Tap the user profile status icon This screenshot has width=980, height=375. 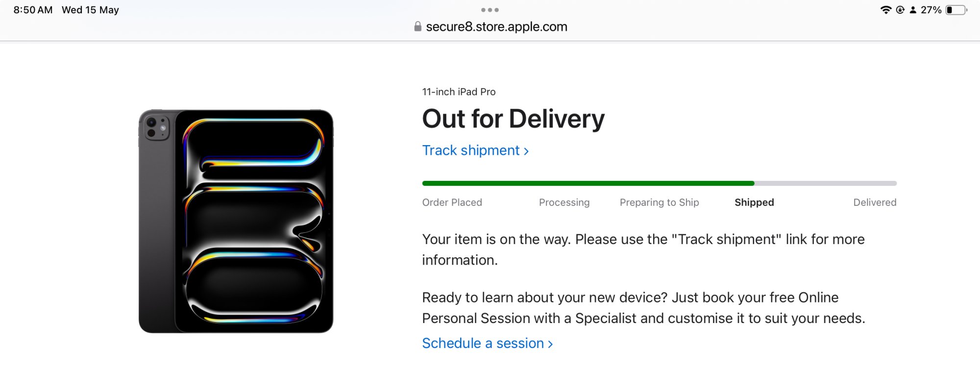[x=913, y=10]
